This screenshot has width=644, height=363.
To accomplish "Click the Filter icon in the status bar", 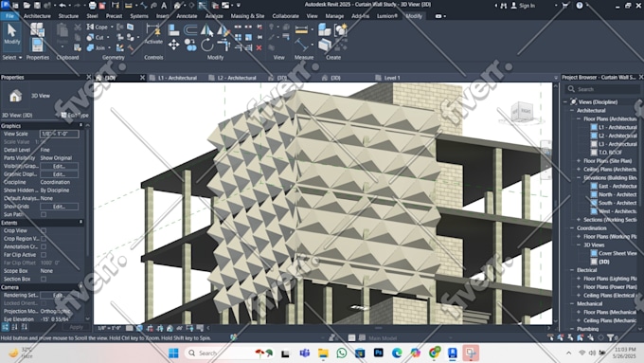I will [x=611, y=337].
